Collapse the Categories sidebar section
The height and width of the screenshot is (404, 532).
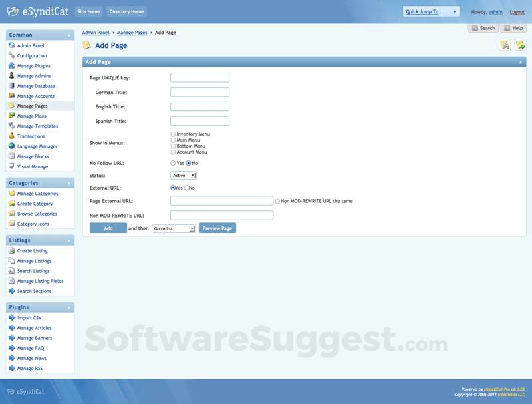point(69,183)
